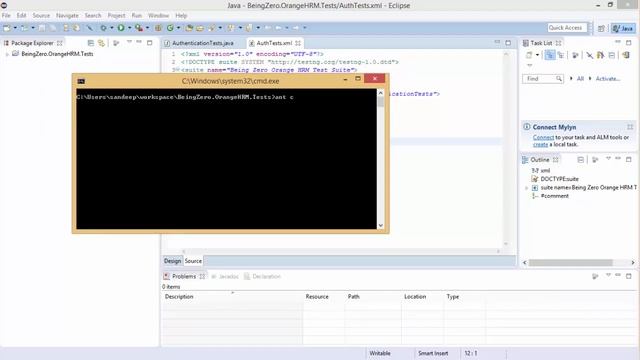Open New Task dropdown arrow in Task List
The height and width of the screenshot is (360, 640).
538,55
